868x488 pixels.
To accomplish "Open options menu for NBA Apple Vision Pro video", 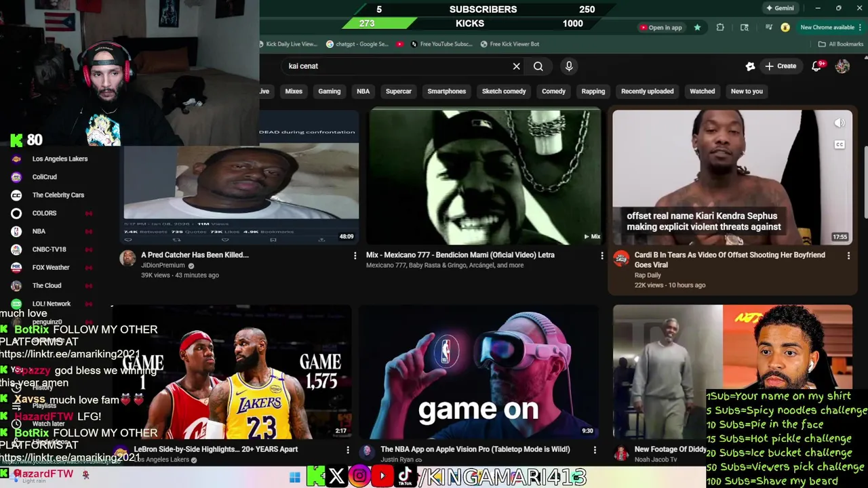I will (x=595, y=449).
